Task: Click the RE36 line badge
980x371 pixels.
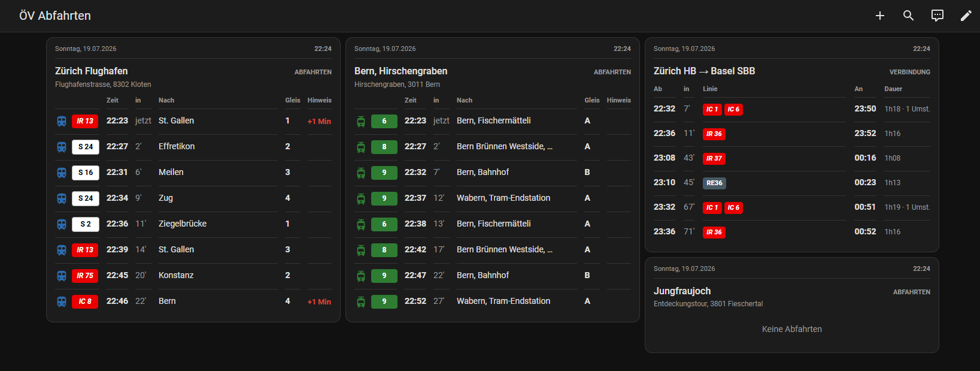Action: (714, 183)
